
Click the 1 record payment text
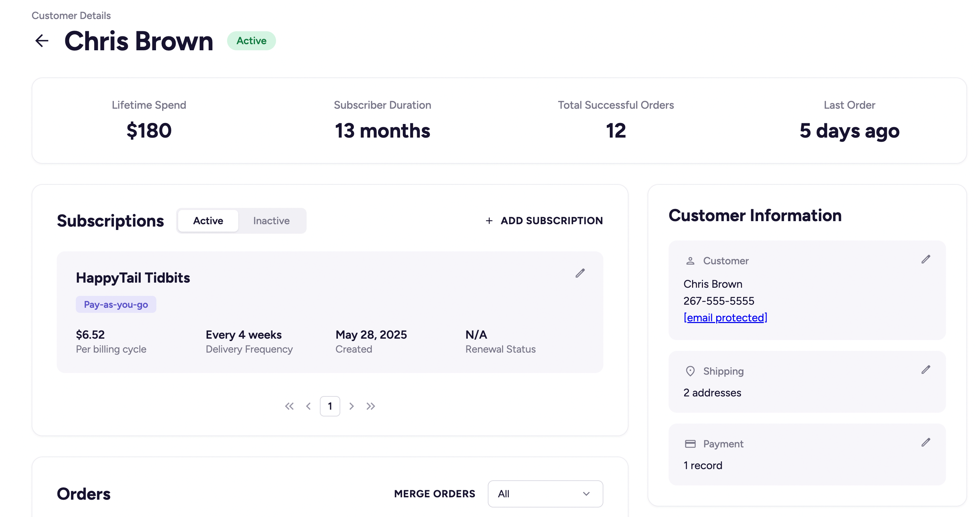(x=703, y=465)
